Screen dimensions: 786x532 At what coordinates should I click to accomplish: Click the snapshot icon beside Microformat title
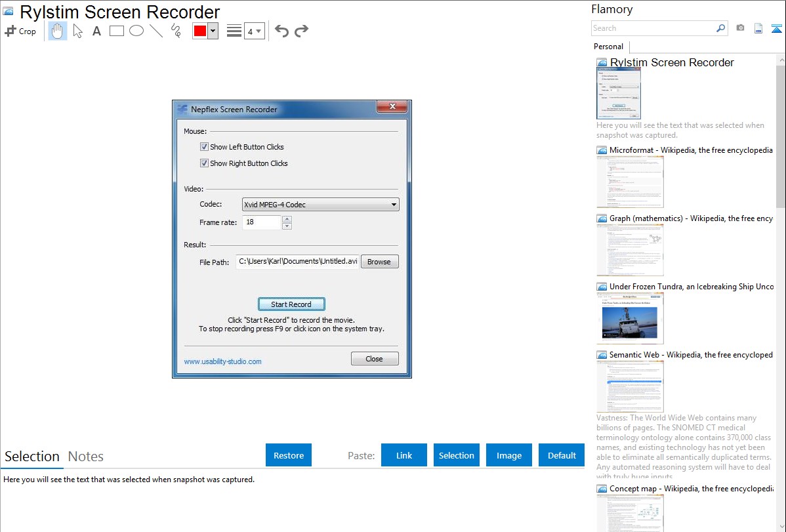[602, 150]
